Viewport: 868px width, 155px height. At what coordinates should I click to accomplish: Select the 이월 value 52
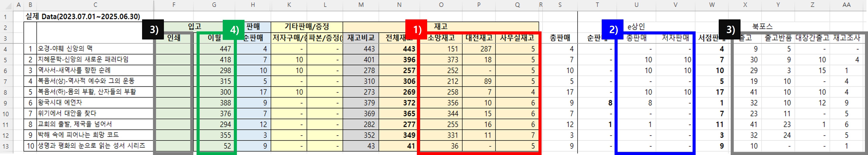coord(215,146)
